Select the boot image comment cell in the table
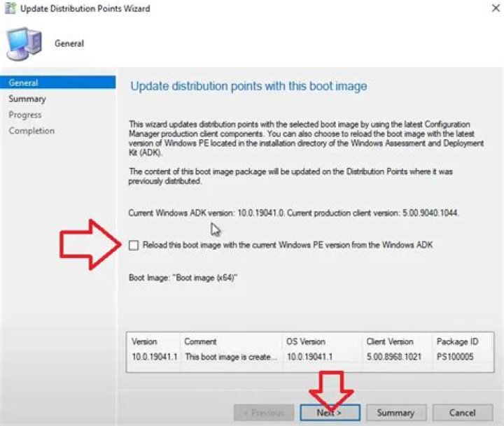This screenshot has height=426, width=504. coord(230,357)
